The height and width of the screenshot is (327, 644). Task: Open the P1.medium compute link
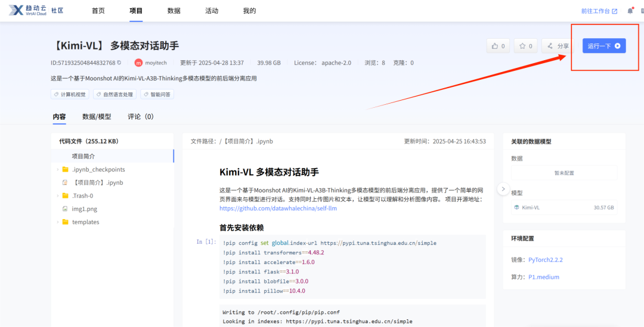click(x=544, y=277)
